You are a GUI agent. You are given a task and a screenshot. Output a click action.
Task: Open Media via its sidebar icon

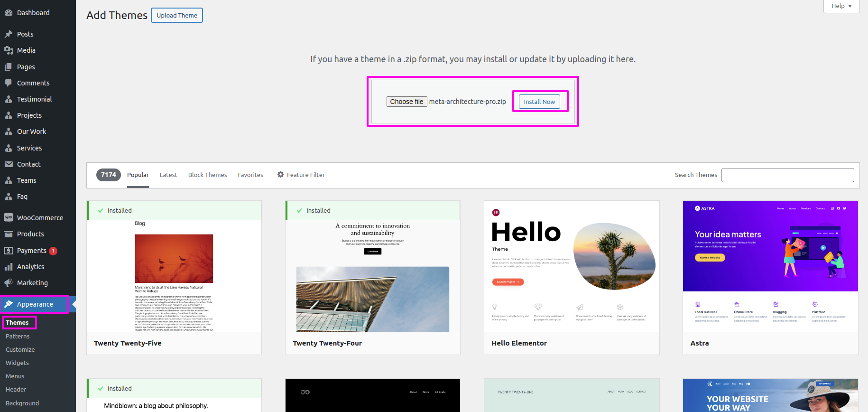pyautogui.click(x=9, y=50)
